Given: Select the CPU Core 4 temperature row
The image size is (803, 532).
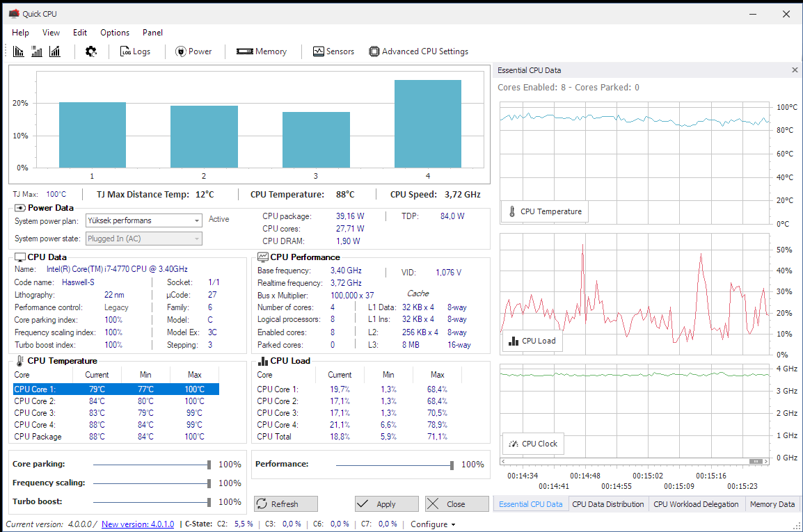Looking at the screenshot, I should 116,424.
